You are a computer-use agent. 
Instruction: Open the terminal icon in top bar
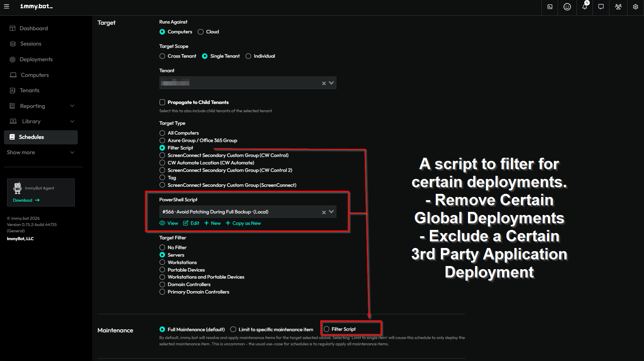coord(550,7)
